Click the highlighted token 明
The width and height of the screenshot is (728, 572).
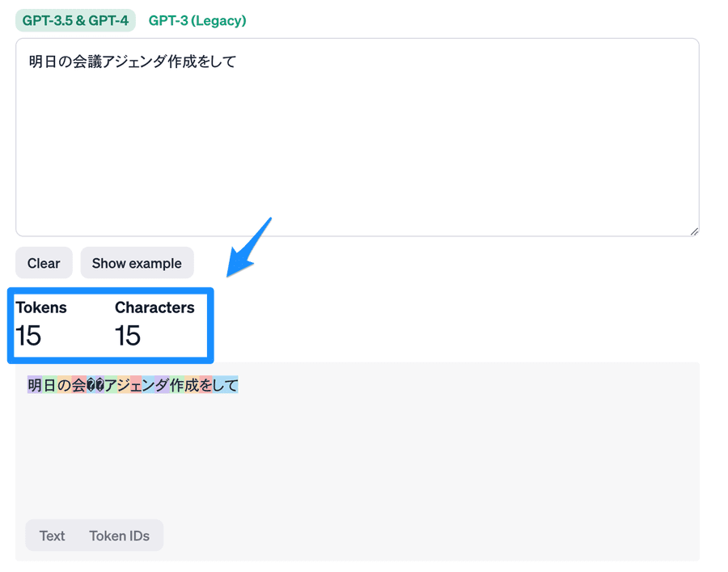(35, 385)
